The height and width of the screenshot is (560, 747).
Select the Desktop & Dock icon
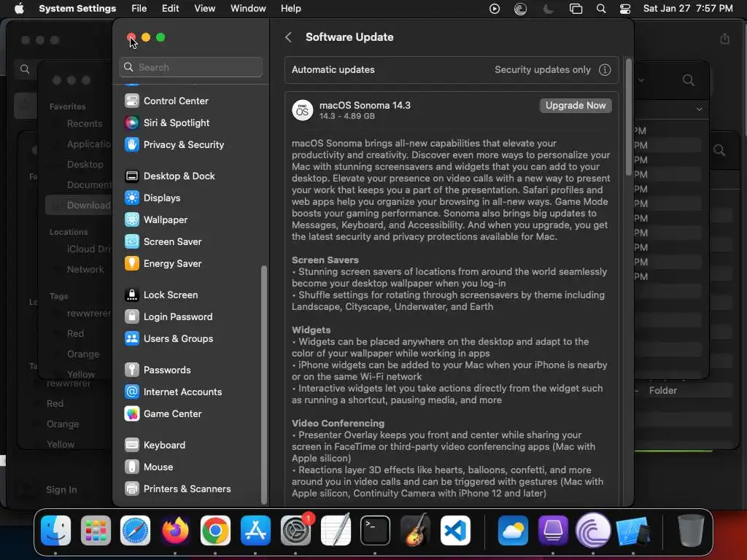[131, 176]
